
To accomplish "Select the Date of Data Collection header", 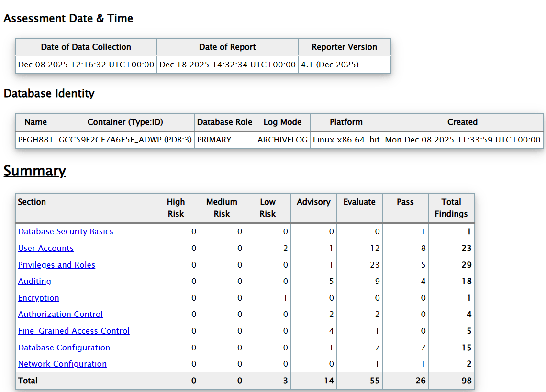I will coord(86,47).
